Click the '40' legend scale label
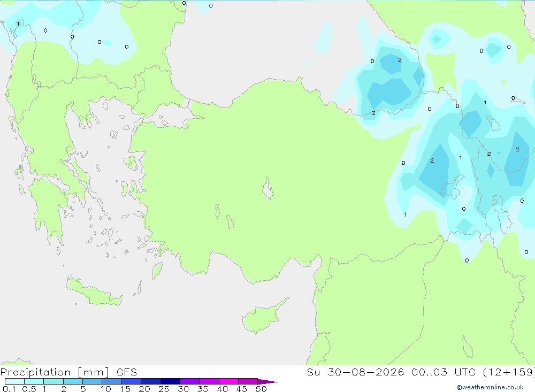535x392 pixels. point(222,389)
